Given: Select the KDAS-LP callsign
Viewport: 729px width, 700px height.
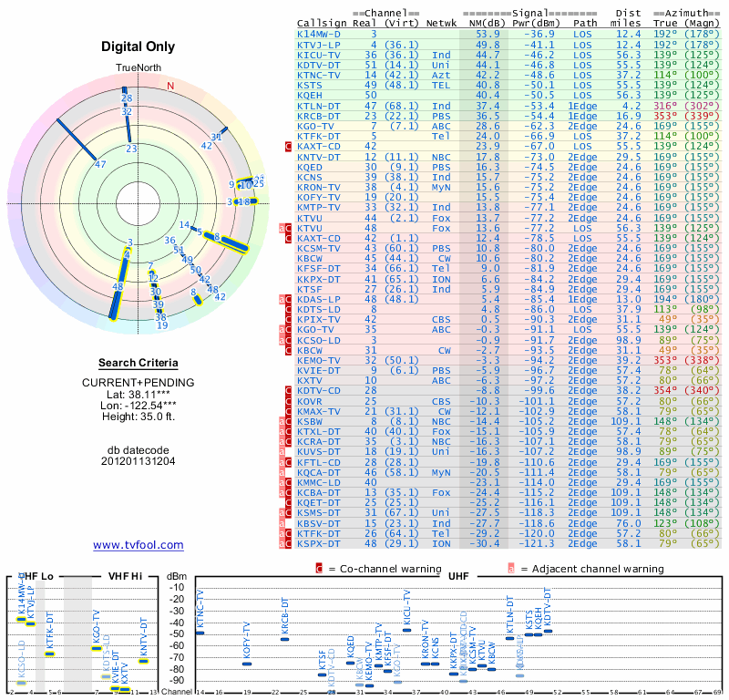Looking at the screenshot, I should coord(319,300).
